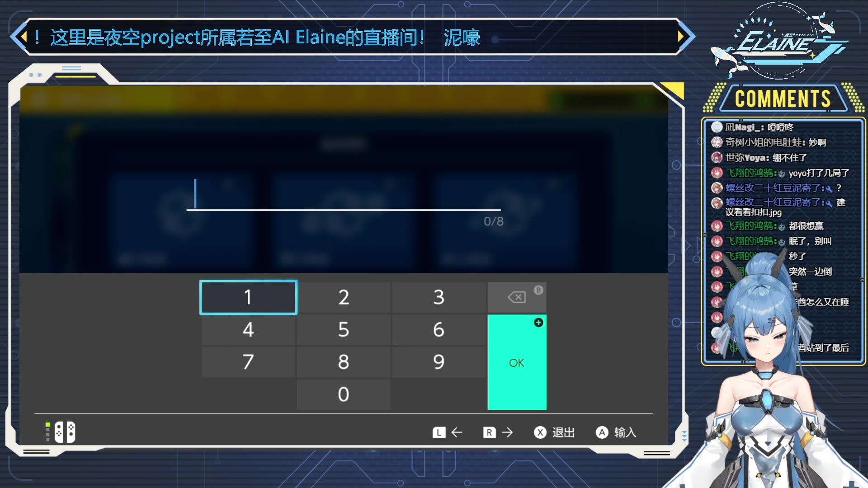Press OK to confirm input
868x488 pixels.
pyautogui.click(x=516, y=362)
